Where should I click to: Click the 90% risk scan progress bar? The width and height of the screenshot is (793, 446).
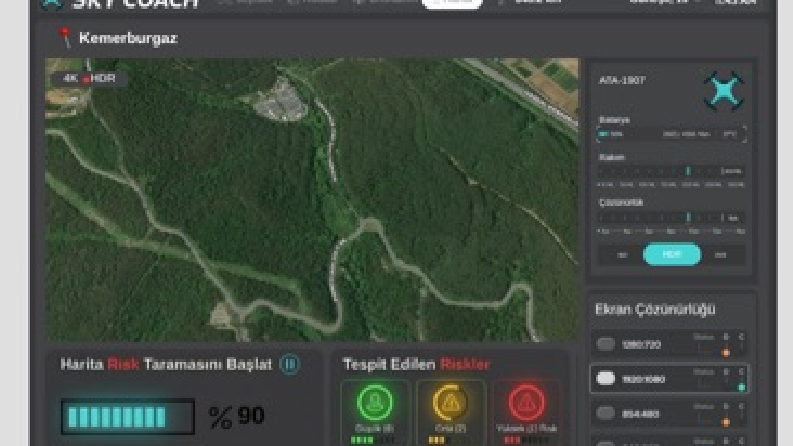click(x=128, y=417)
